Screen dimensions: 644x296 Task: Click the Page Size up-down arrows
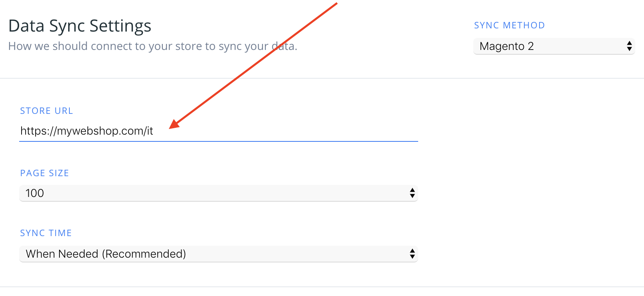[412, 193]
